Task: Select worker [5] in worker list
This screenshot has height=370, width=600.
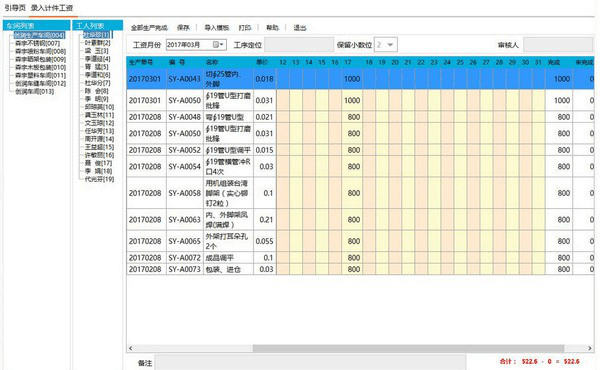Action: coord(97,67)
